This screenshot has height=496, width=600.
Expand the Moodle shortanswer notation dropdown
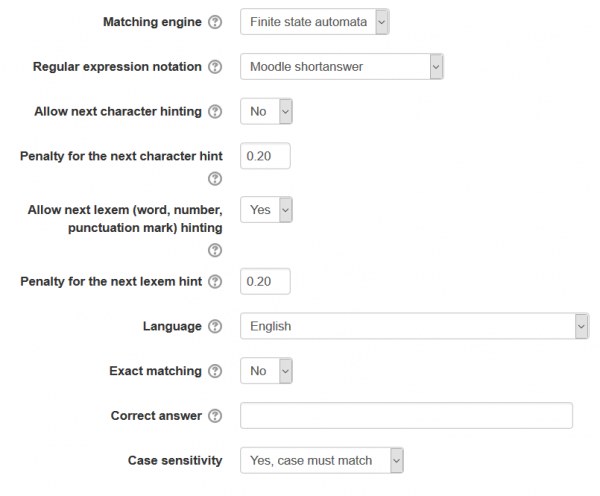pos(341,67)
